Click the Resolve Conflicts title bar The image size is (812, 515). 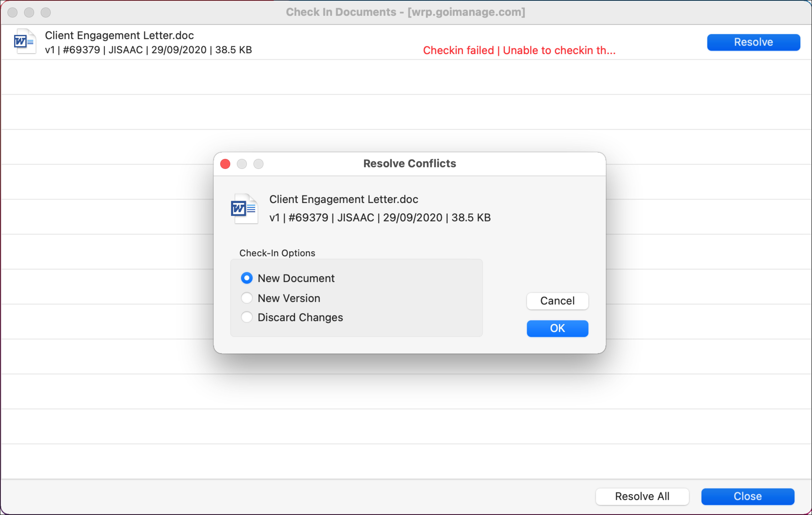tap(409, 164)
